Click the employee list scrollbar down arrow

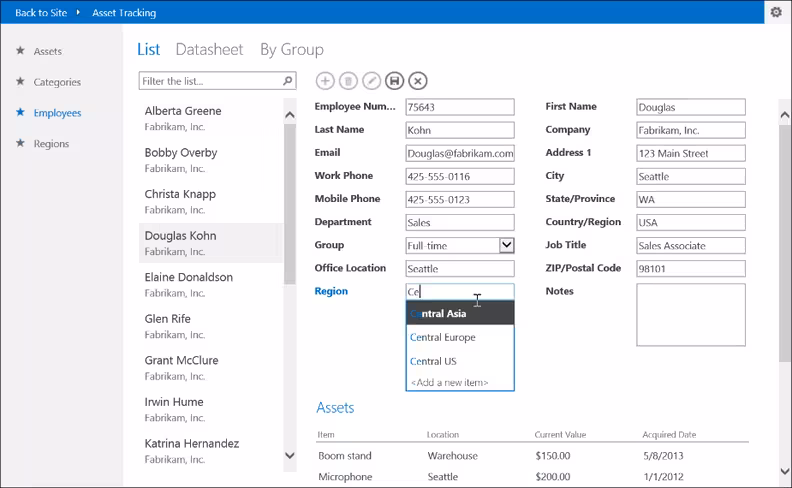click(290, 455)
